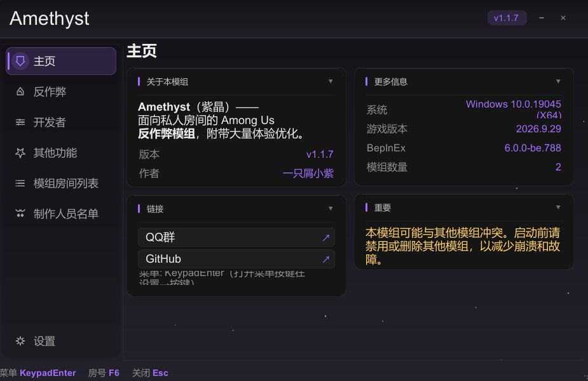588x381 pixels.
Task: Click BepInEx version 6.0.0-be.788
Action: pos(533,148)
